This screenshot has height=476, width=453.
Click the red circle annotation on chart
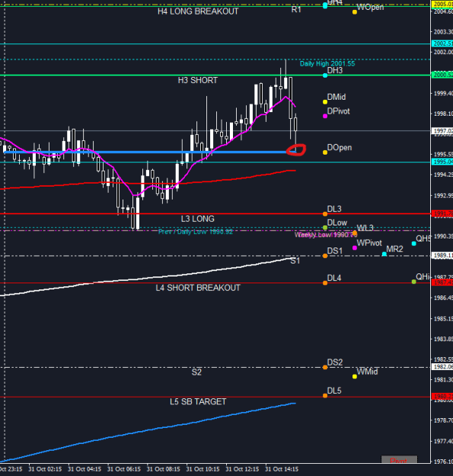[x=296, y=150]
